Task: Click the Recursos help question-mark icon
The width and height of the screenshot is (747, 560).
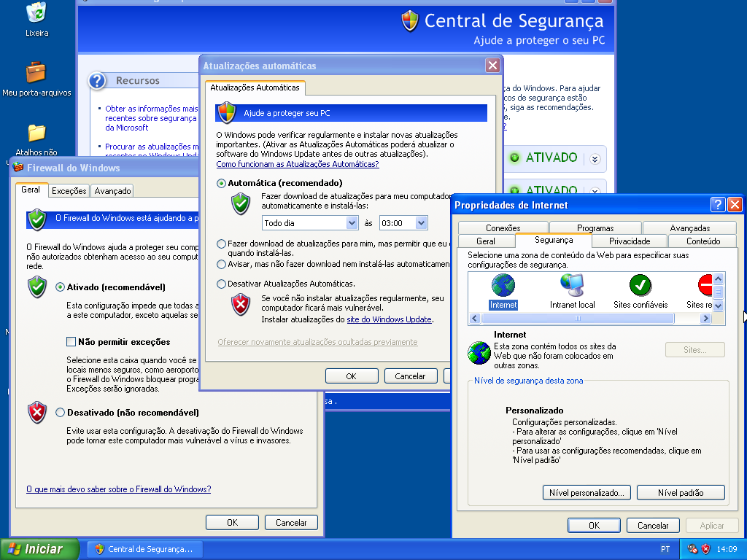Action: click(x=97, y=81)
